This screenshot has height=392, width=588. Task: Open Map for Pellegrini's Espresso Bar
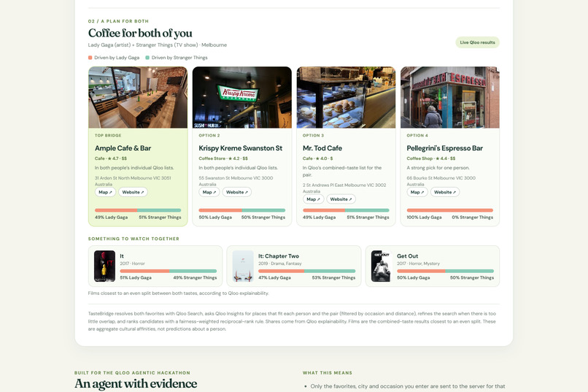click(417, 192)
